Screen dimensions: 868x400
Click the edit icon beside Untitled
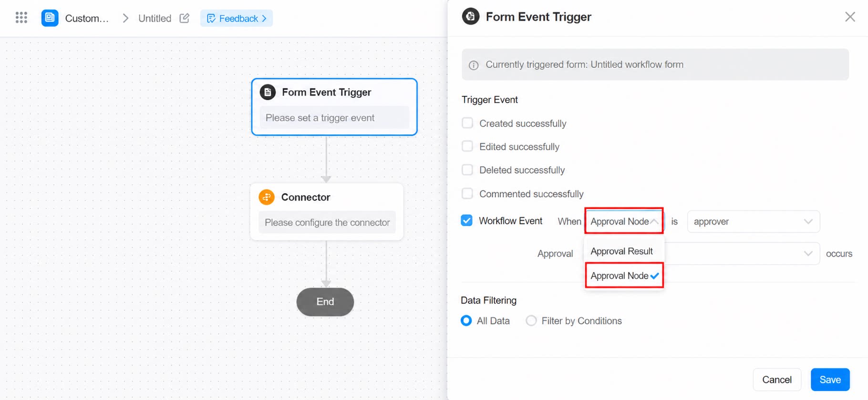[x=185, y=18]
